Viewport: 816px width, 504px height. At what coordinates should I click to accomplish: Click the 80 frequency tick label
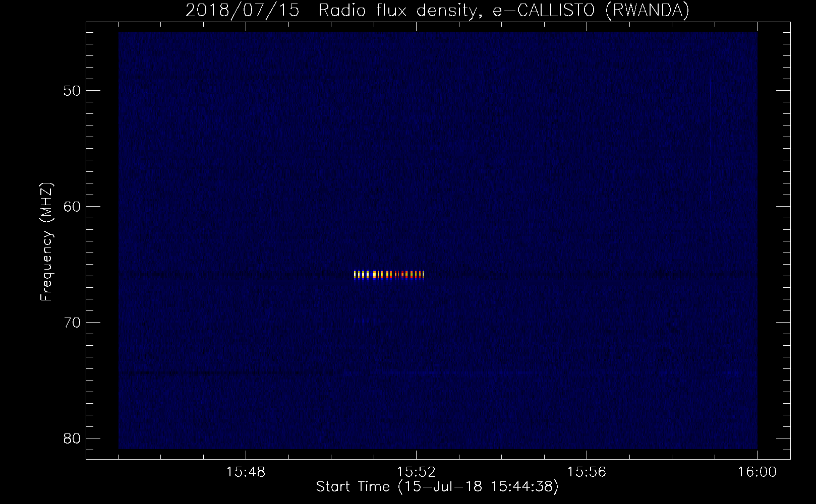pyautogui.click(x=73, y=438)
